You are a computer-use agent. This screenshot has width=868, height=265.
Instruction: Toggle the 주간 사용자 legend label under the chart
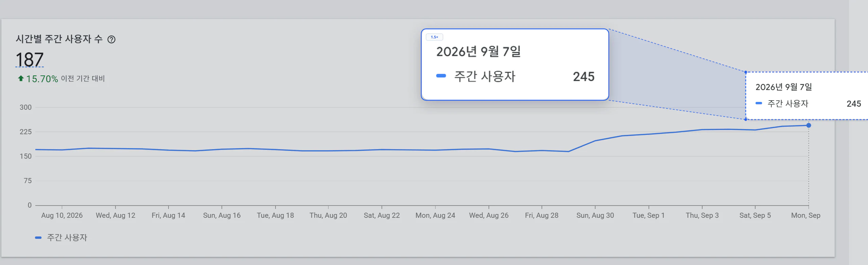[67, 237]
